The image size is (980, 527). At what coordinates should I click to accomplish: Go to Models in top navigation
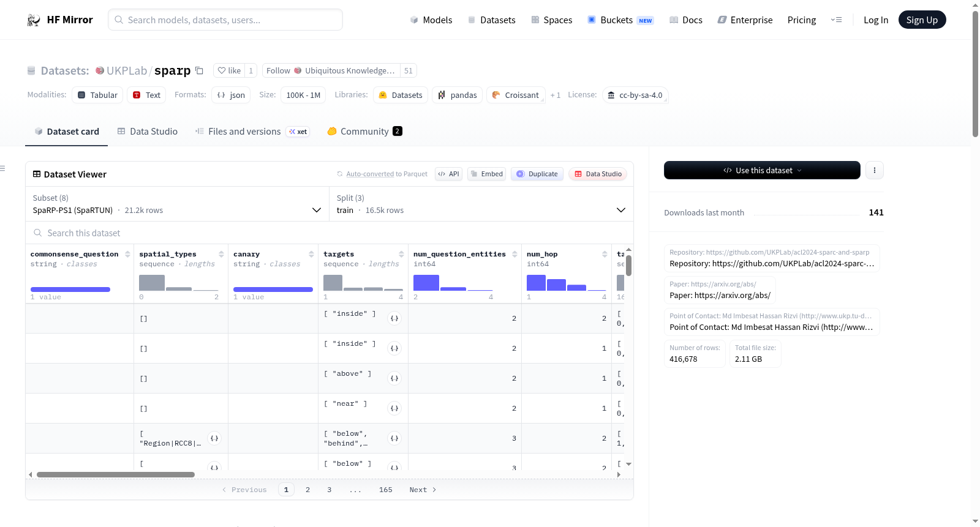click(431, 20)
